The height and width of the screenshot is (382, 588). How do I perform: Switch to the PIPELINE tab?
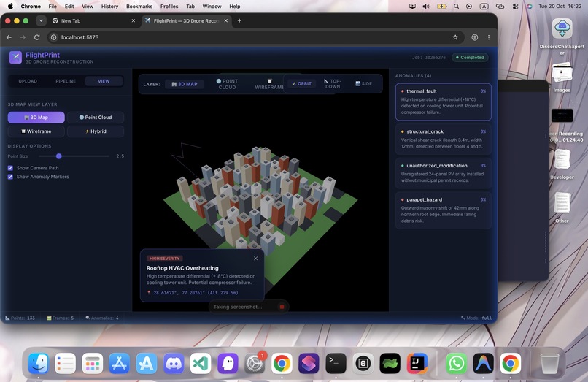[66, 81]
